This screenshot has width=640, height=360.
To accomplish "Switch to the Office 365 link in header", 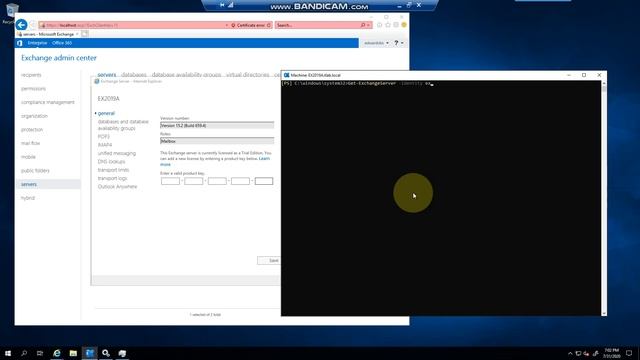I will (62, 43).
